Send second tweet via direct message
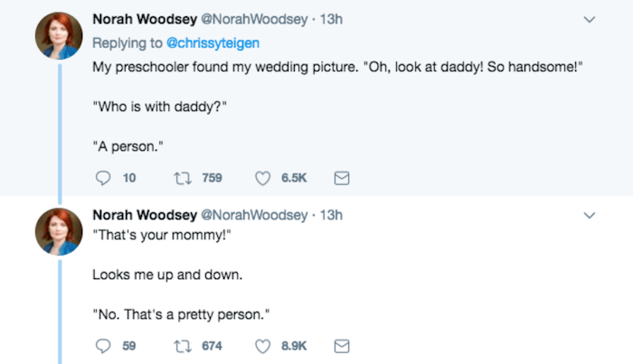Image resolution: width=633 pixels, height=364 pixels. click(342, 346)
